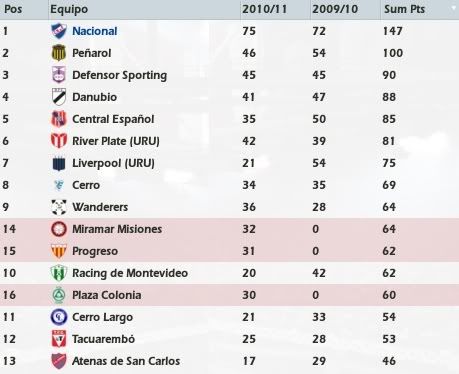Select the highlighted Miramar Misiones row

click(229, 229)
